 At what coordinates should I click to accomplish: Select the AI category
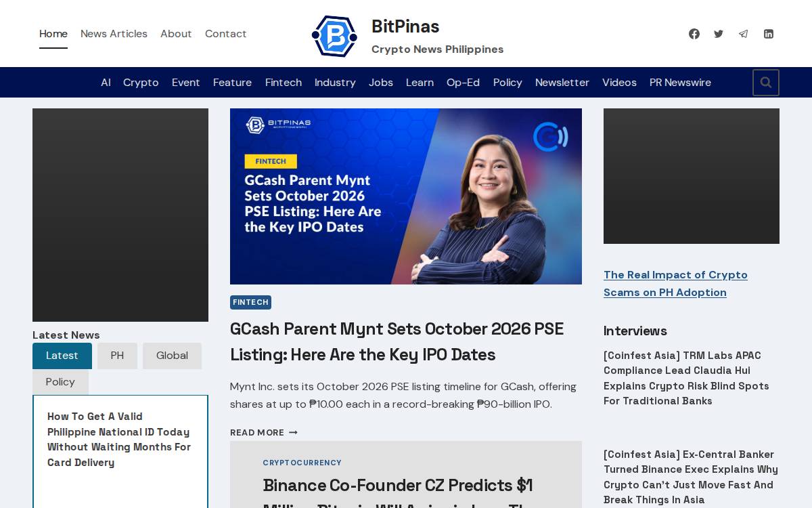(106, 83)
